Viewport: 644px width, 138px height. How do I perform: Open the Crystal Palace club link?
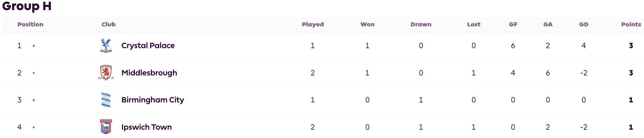click(148, 45)
